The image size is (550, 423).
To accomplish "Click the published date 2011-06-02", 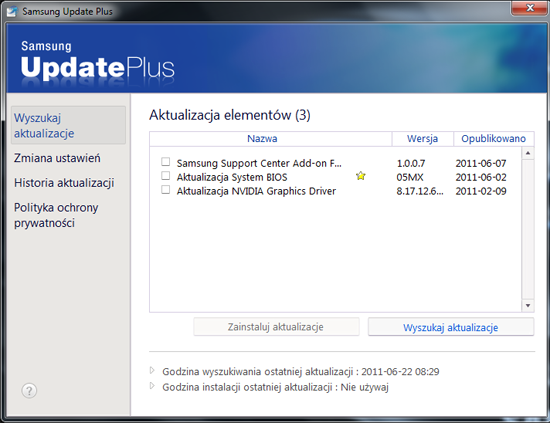I will tap(481, 177).
